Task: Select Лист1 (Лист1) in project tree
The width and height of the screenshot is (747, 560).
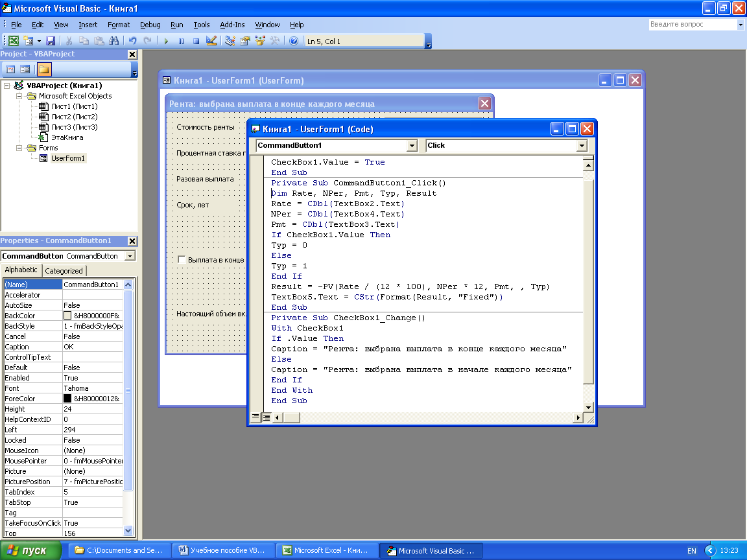Action: pos(75,106)
